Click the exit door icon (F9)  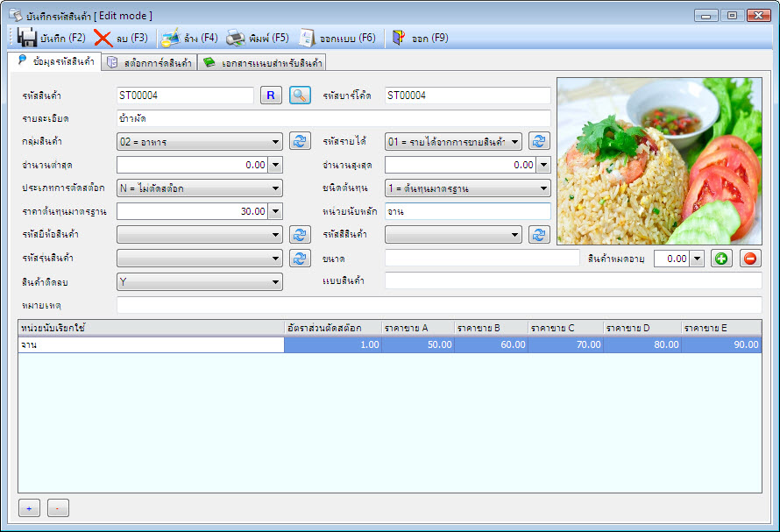pos(399,38)
